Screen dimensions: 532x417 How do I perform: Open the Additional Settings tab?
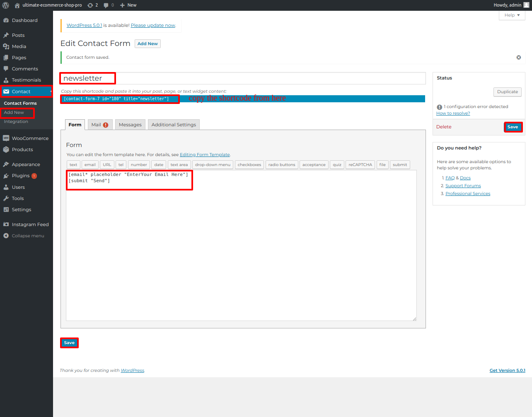(174, 125)
